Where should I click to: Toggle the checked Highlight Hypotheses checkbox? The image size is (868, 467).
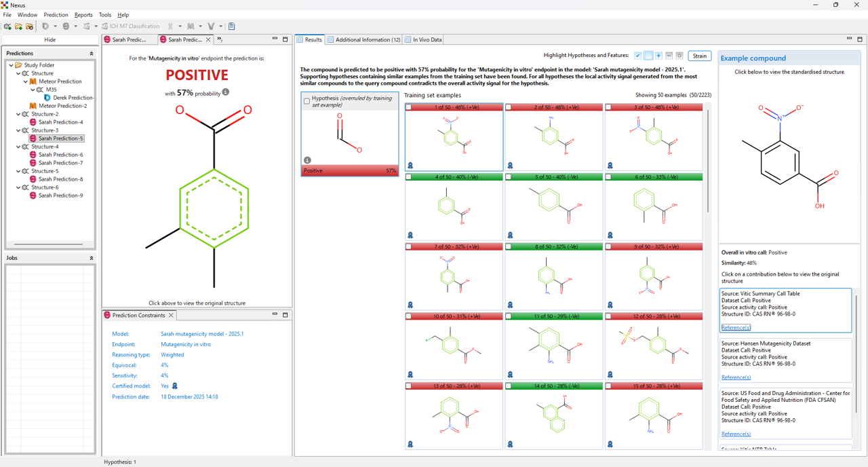637,56
